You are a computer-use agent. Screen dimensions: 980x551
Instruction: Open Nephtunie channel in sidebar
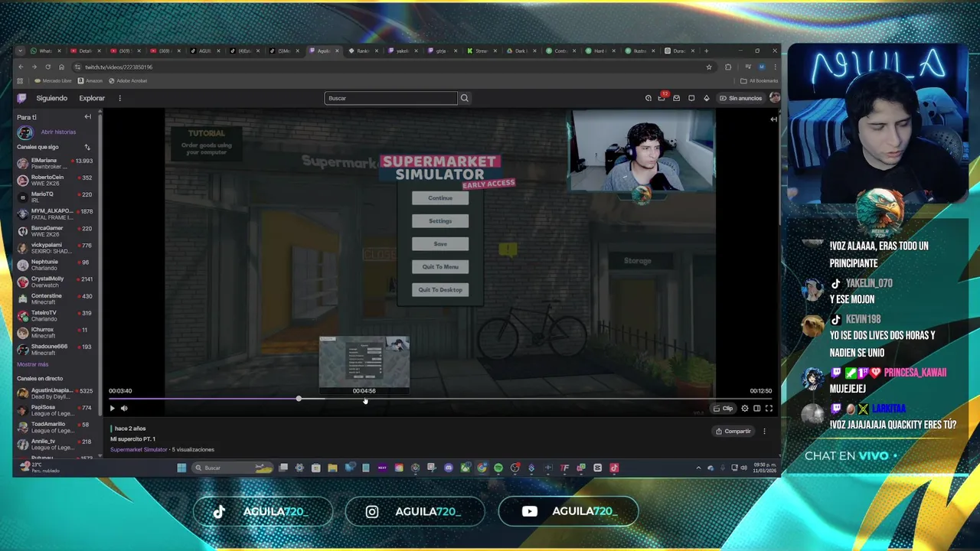click(55, 265)
